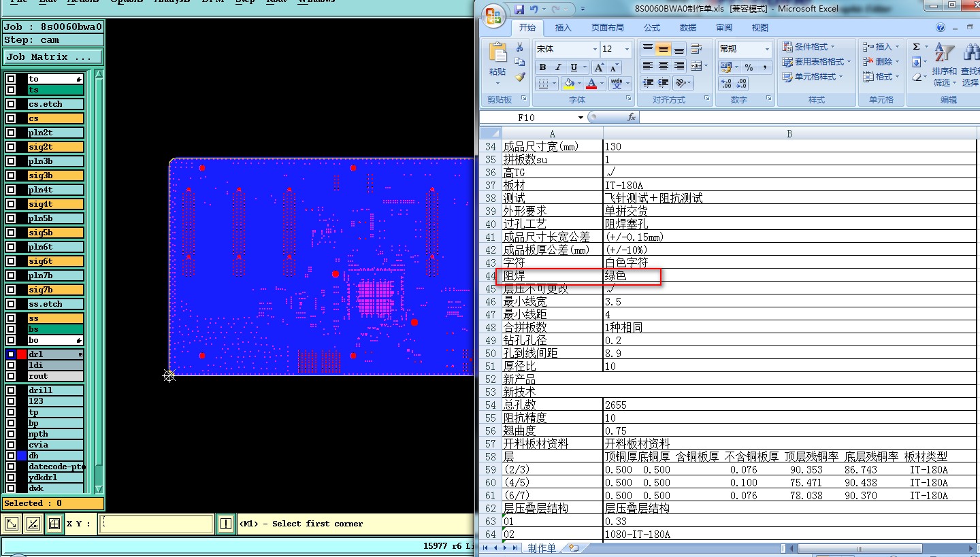Click the increase decimal icon
Screen dimensions: 980x557
pos(726,84)
